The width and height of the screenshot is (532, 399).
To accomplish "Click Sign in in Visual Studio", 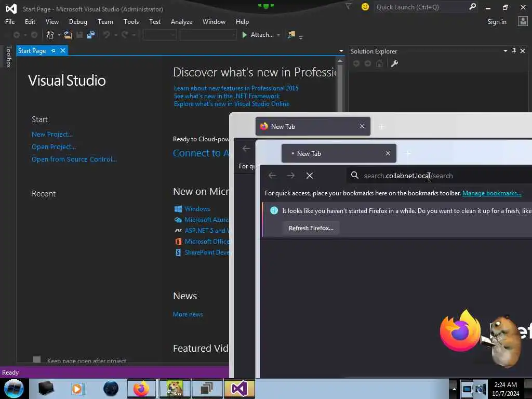I will pos(497,22).
